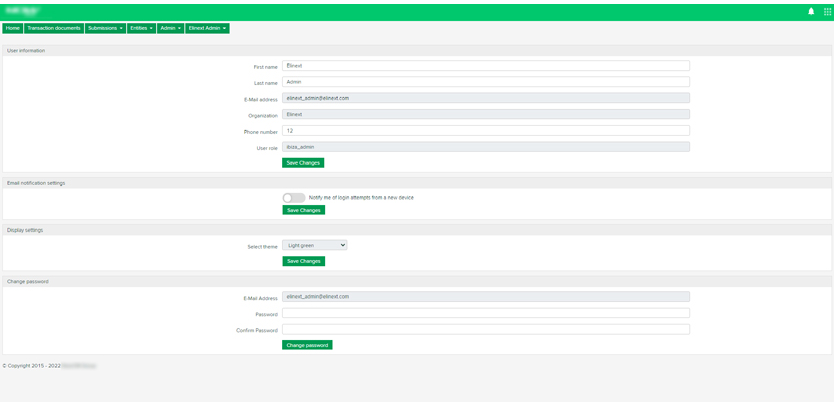This screenshot has height=405, width=834.
Task: Click the Password input field
Action: click(486, 313)
